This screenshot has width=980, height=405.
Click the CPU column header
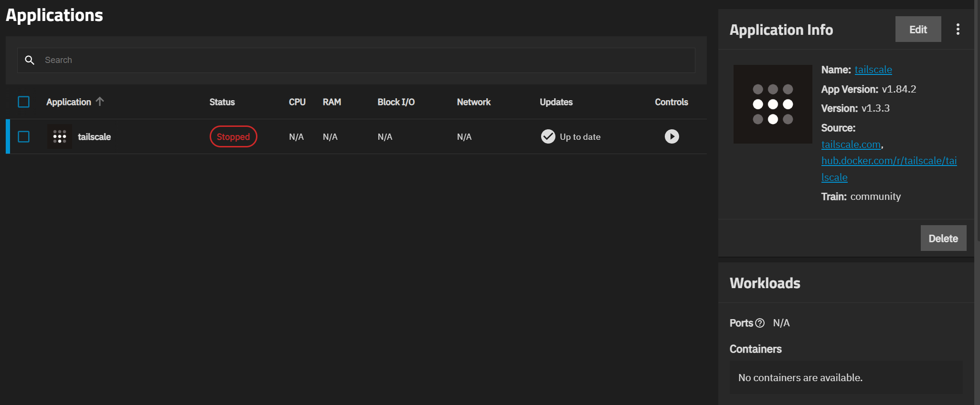point(297,102)
